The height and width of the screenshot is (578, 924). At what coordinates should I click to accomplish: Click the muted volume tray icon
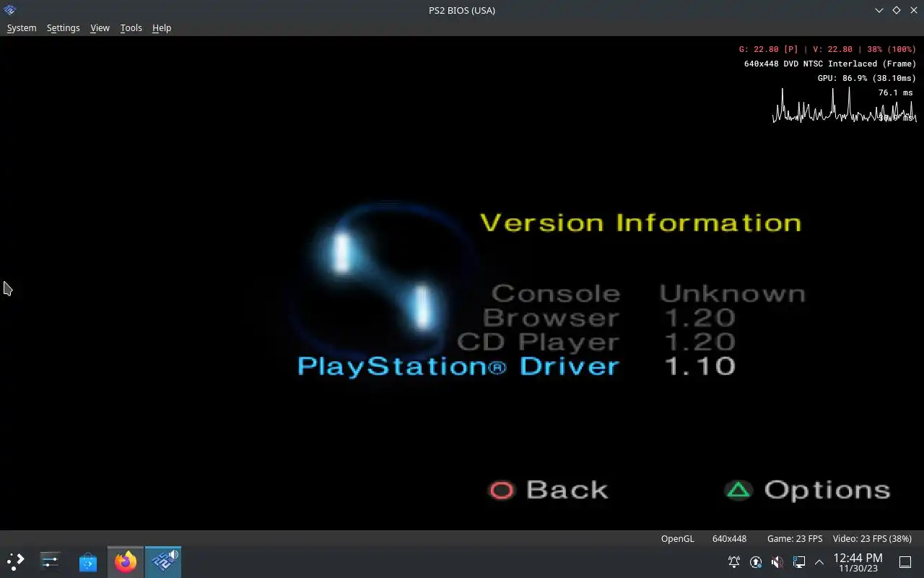pos(777,562)
